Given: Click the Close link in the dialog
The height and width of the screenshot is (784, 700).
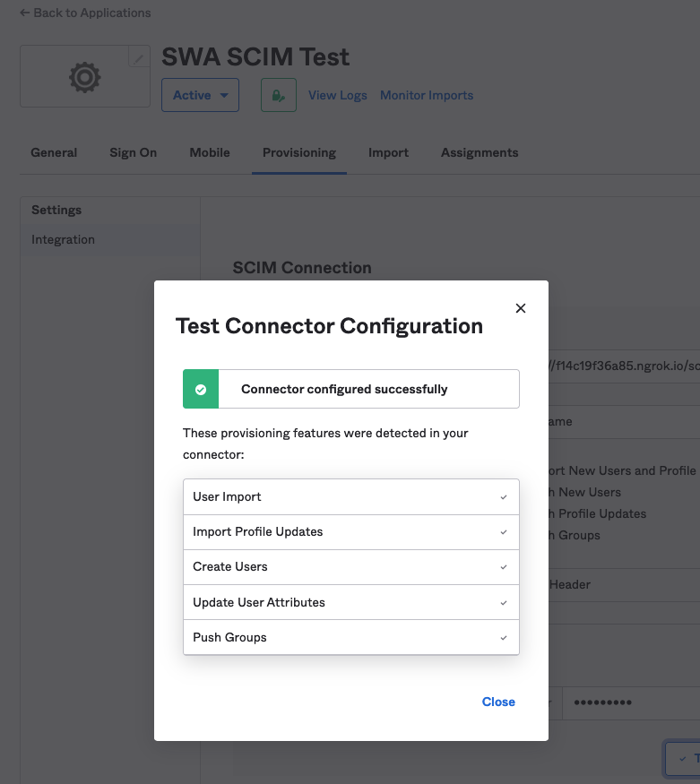Looking at the screenshot, I should click(x=498, y=702).
